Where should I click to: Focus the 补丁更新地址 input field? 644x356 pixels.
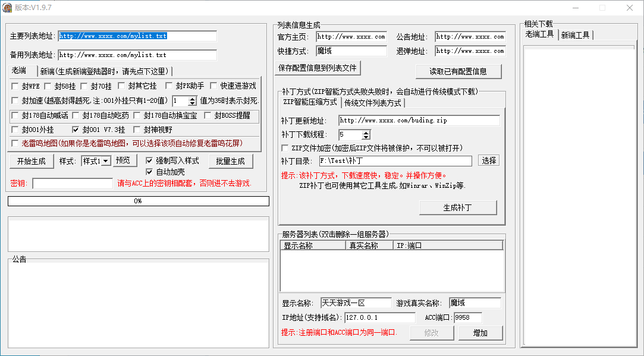(x=419, y=121)
